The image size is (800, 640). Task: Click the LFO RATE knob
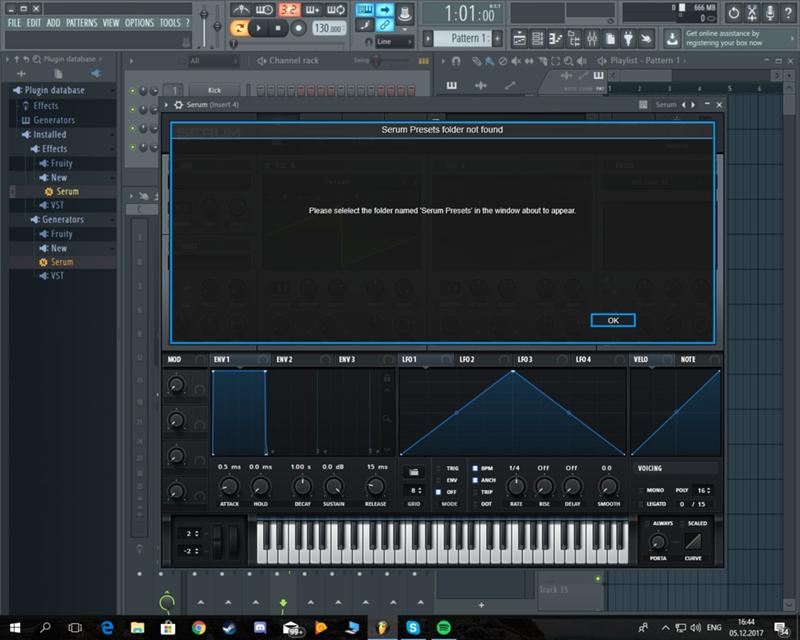coord(516,486)
